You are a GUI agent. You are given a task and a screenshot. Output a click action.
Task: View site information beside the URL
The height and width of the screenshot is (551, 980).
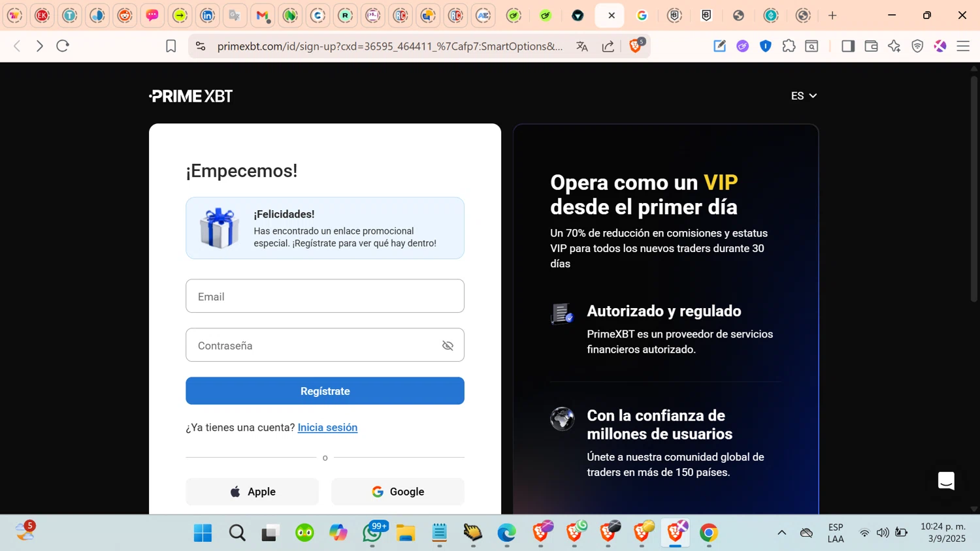(x=201, y=46)
